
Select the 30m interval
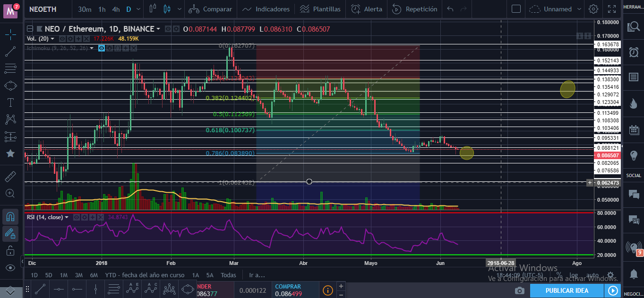coord(85,9)
